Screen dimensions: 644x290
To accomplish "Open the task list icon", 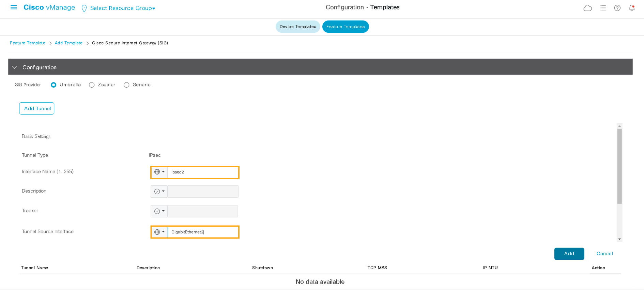I will (603, 8).
